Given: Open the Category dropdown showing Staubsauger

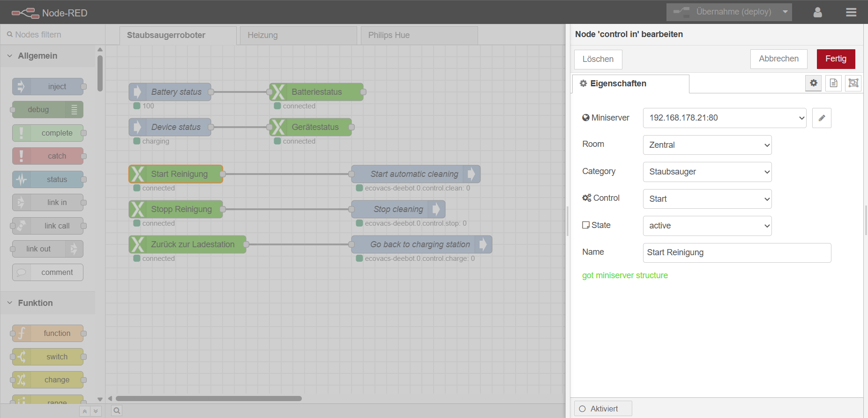Looking at the screenshot, I should [707, 172].
